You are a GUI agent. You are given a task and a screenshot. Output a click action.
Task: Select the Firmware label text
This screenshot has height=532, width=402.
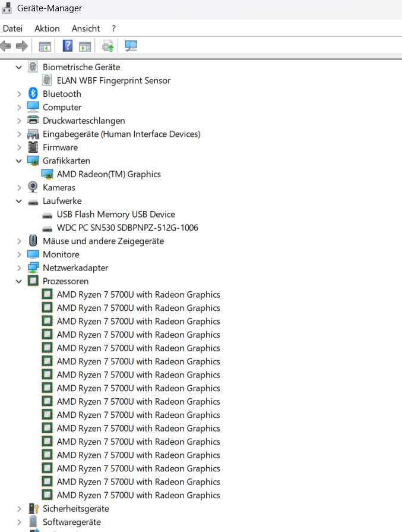[61, 147]
